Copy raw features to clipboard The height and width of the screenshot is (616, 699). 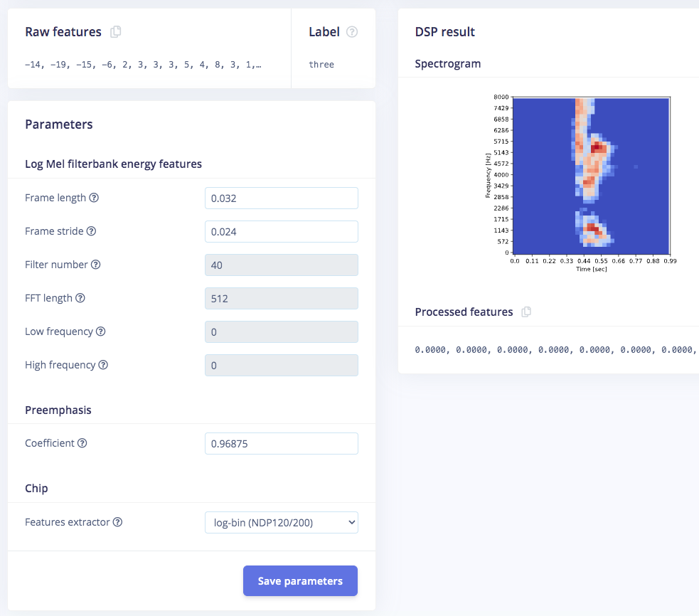point(115,32)
